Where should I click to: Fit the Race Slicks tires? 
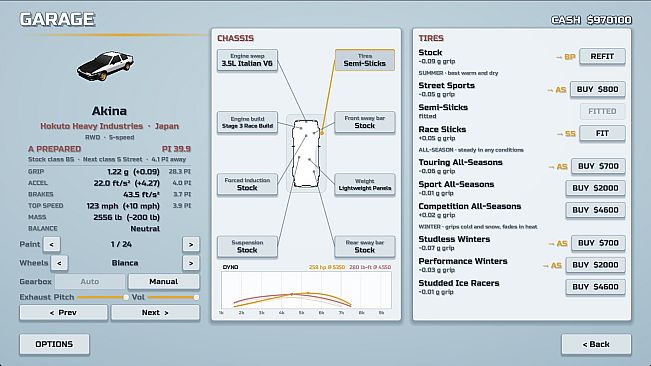(602, 133)
